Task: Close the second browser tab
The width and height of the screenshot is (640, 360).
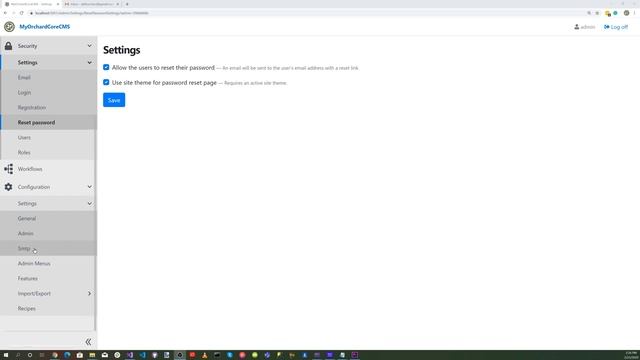Action: [x=118, y=4]
